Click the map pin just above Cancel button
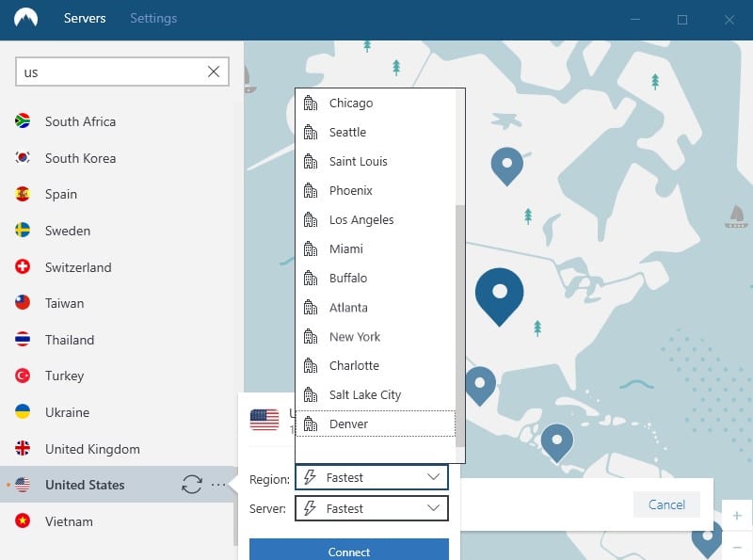Screen dimensions: 753x560 (556, 442)
